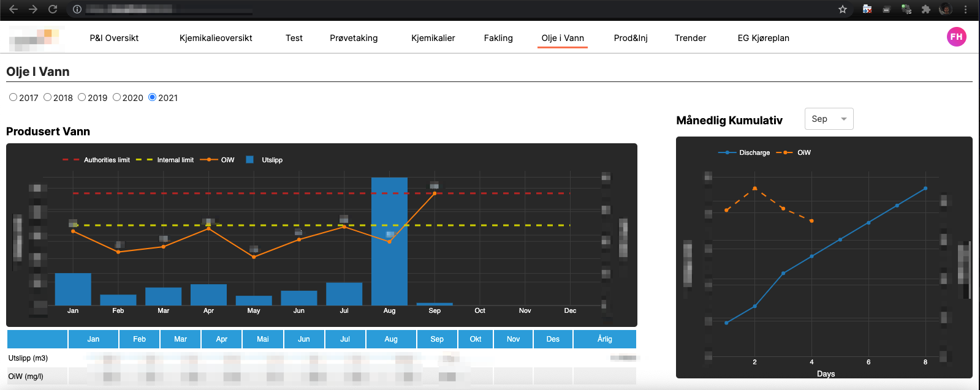The width and height of the screenshot is (980, 390).
Task: Toggle Authorities limit series in the legend
Action: [96, 160]
